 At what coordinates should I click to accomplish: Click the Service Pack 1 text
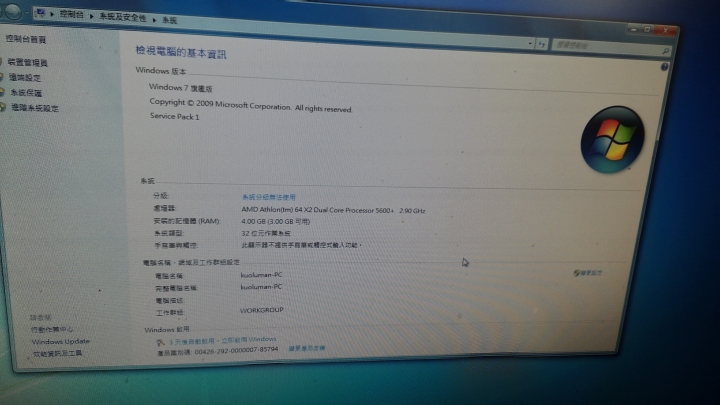(174, 117)
